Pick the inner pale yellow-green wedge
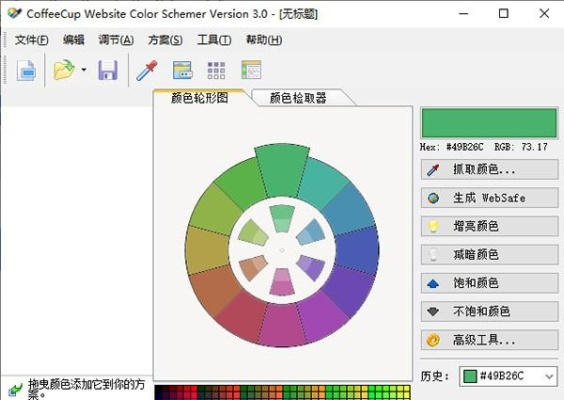Viewport: 564px width, 400px height. click(x=253, y=233)
